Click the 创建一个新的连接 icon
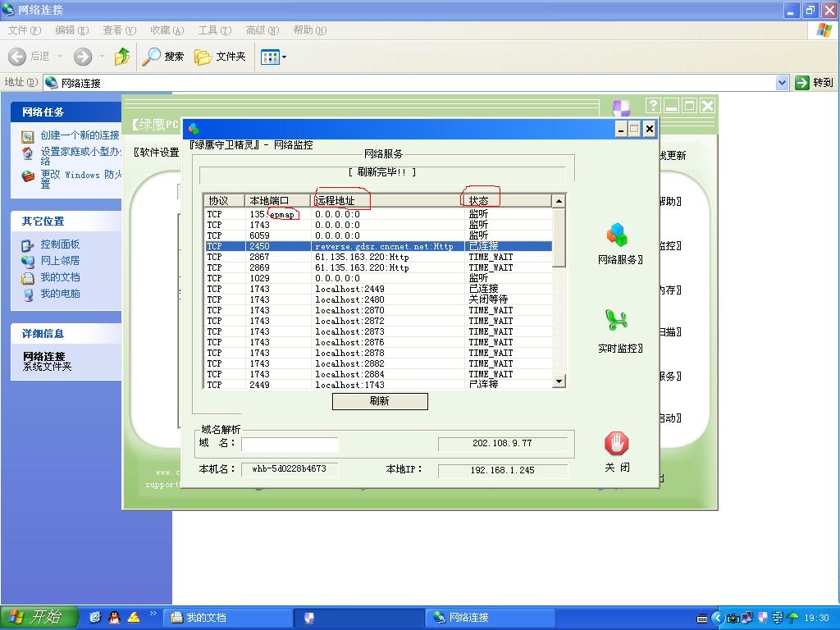 [x=27, y=136]
